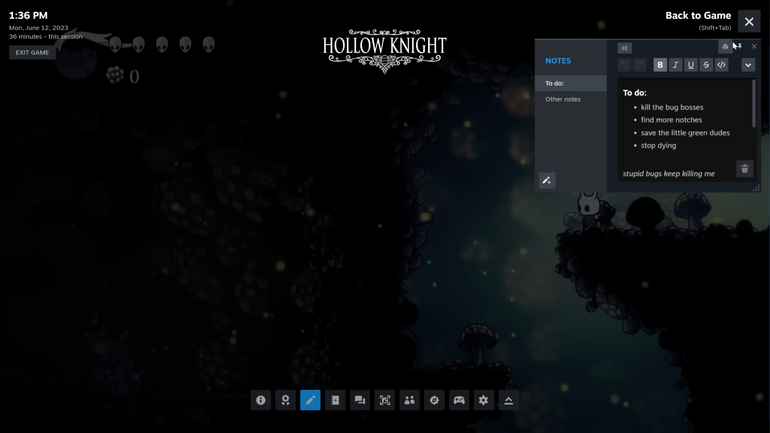Click Back to Game label
770x433 pixels.
(x=698, y=16)
